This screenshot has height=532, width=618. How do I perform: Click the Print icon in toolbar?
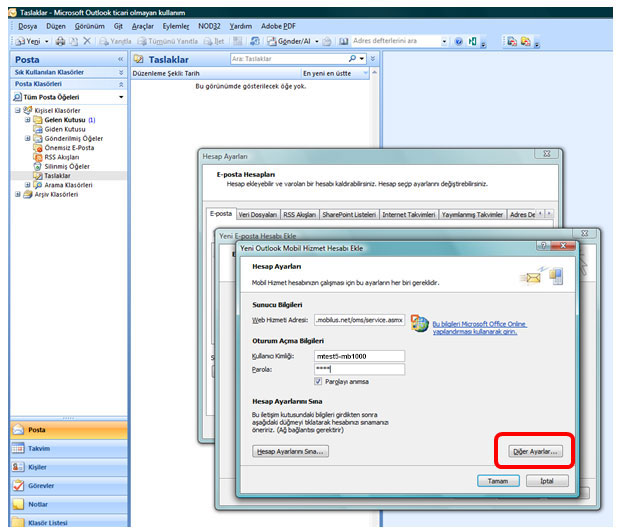pos(60,41)
